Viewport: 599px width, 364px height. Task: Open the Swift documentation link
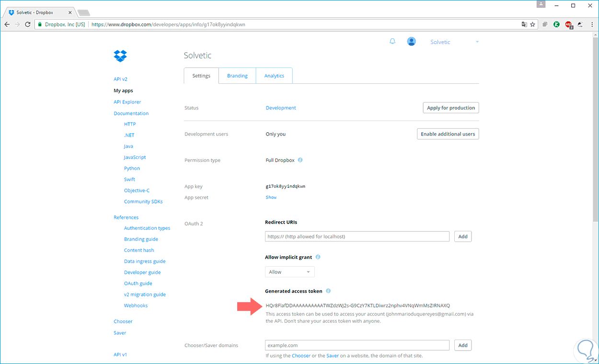pyautogui.click(x=129, y=180)
